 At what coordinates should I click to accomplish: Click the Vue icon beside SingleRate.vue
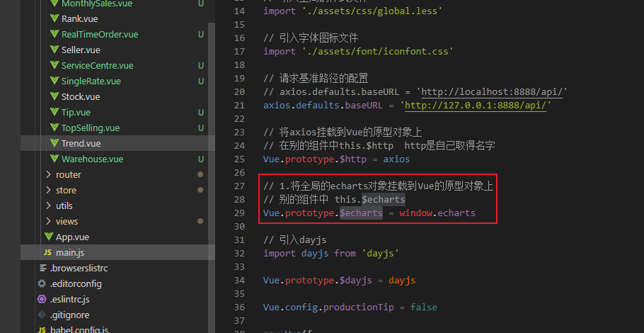point(54,81)
